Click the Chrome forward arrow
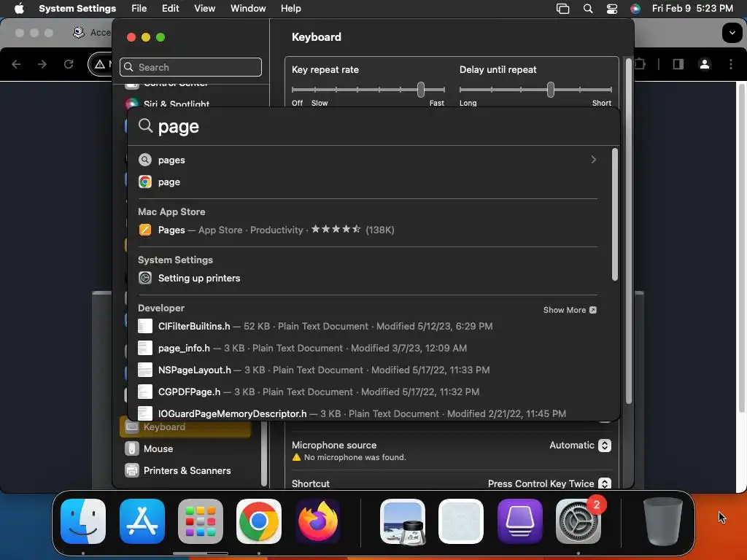The height and width of the screenshot is (560, 747). coord(42,64)
